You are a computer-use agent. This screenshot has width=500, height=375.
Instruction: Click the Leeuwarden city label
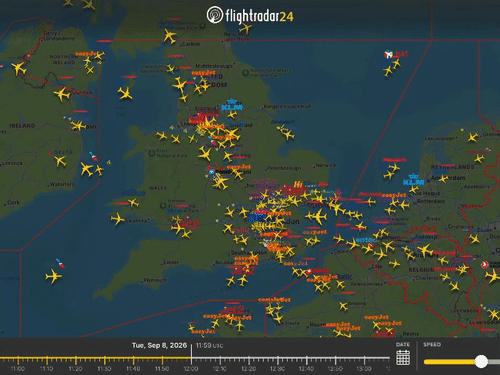coord(439,138)
